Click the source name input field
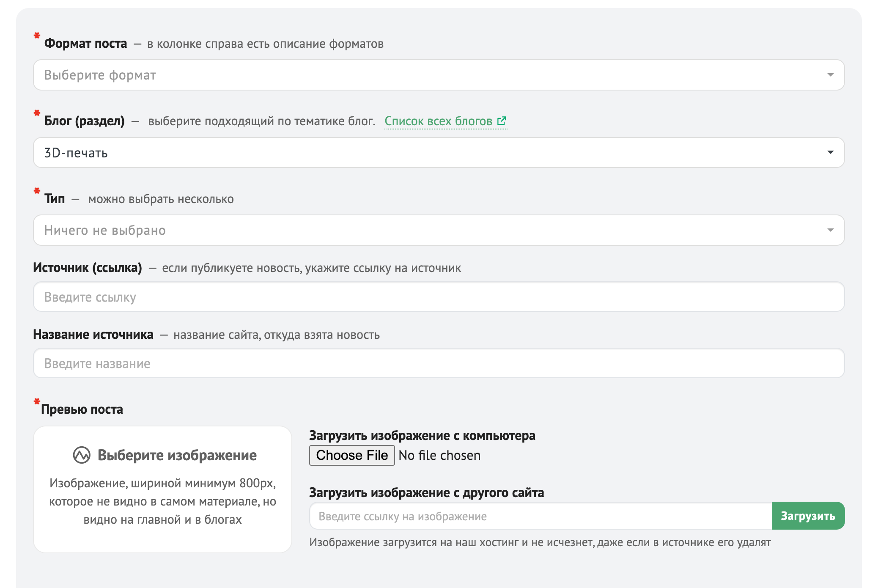Image resolution: width=878 pixels, height=588 pixels. 438,363
